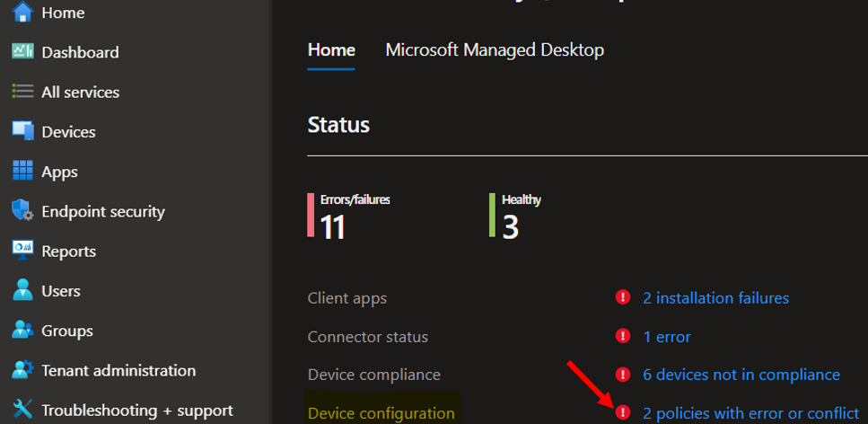Open 6 devices not in compliance link

pyautogui.click(x=741, y=375)
